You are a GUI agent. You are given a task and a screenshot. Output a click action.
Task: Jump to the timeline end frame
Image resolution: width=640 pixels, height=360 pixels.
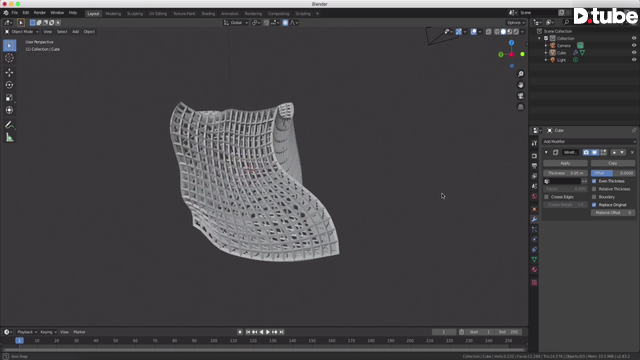coord(281,332)
